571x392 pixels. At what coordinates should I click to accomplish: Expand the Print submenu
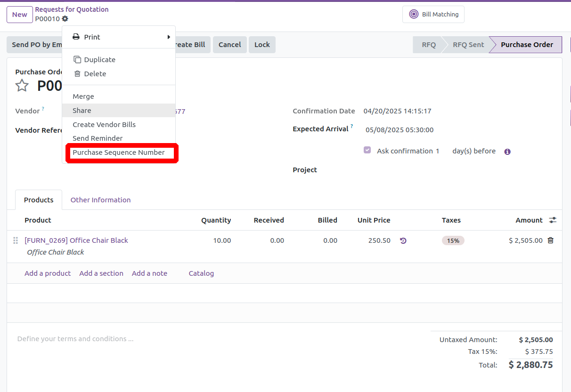tap(119, 37)
